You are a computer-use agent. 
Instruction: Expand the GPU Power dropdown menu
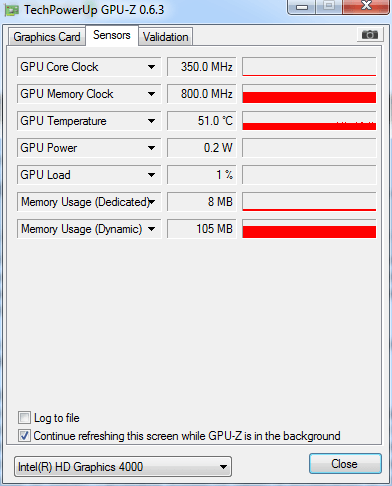coord(151,148)
